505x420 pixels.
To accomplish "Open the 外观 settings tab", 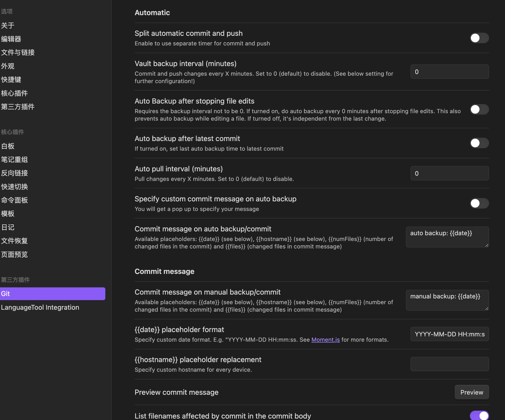I will 8,66.
